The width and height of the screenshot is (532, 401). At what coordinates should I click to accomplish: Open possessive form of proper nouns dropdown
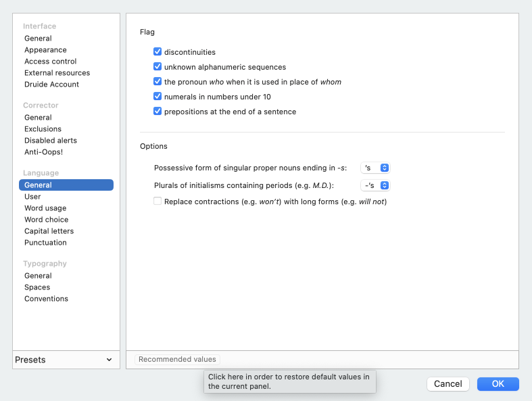(x=375, y=168)
